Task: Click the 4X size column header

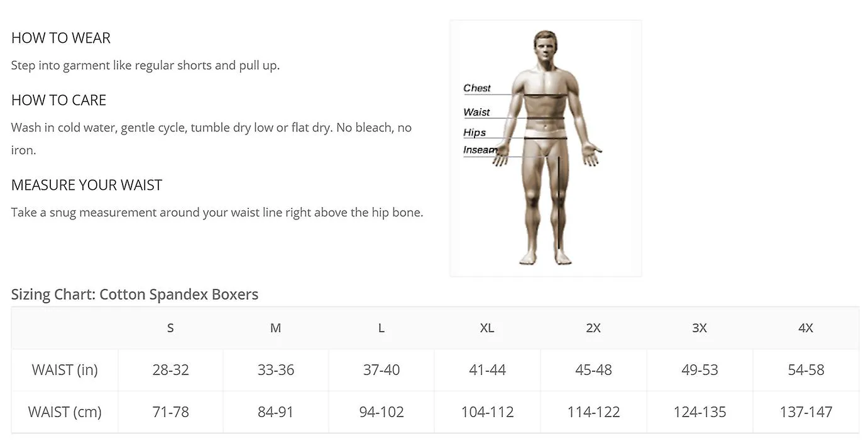Action: (806, 328)
